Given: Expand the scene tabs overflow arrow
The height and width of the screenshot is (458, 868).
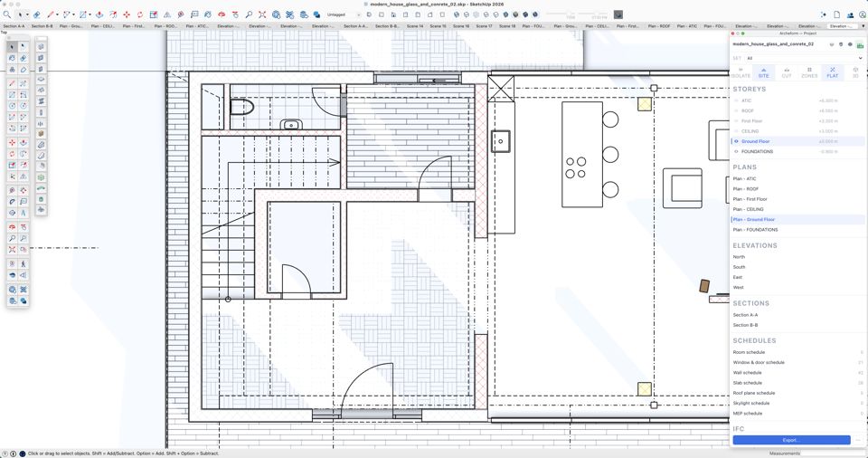Looking at the screenshot, I should [863, 26].
